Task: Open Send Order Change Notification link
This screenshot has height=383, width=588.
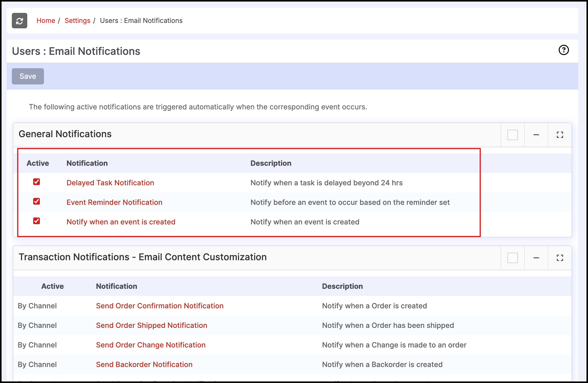Action: [151, 345]
